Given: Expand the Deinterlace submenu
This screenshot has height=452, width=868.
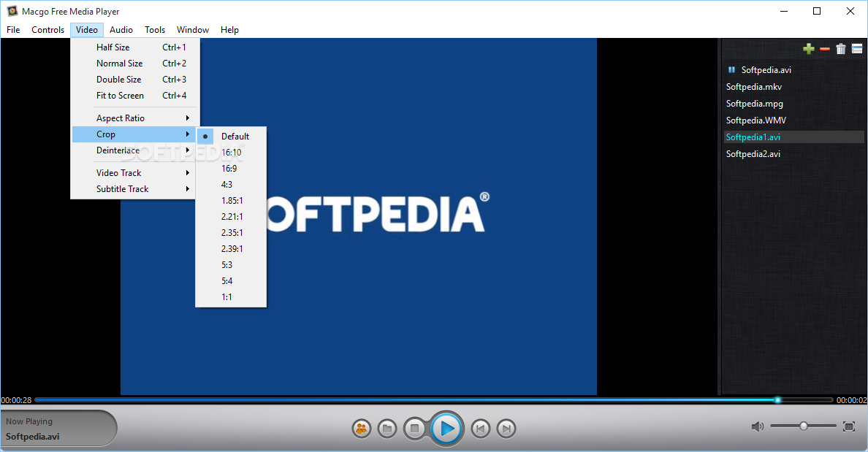Looking at the screenshot, I should (134, 150).
